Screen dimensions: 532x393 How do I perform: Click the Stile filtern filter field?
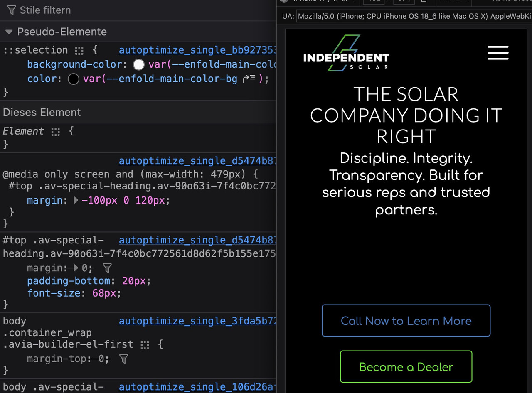141,10
